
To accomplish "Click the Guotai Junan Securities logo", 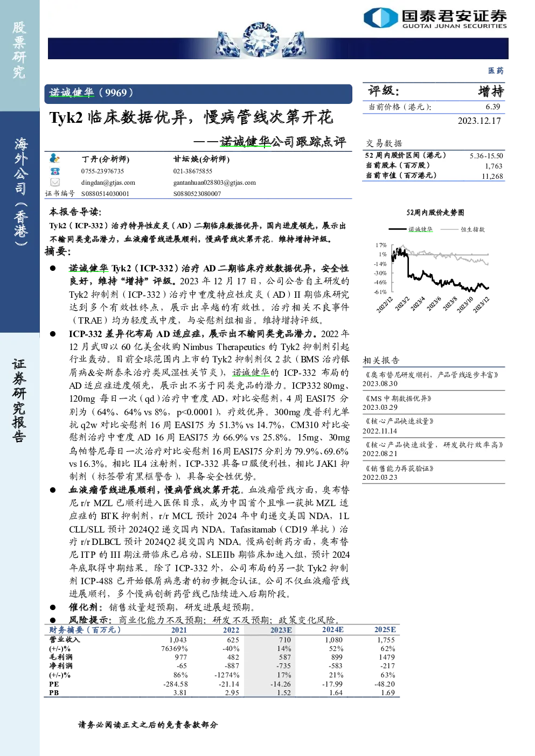I will coord(435,17).
